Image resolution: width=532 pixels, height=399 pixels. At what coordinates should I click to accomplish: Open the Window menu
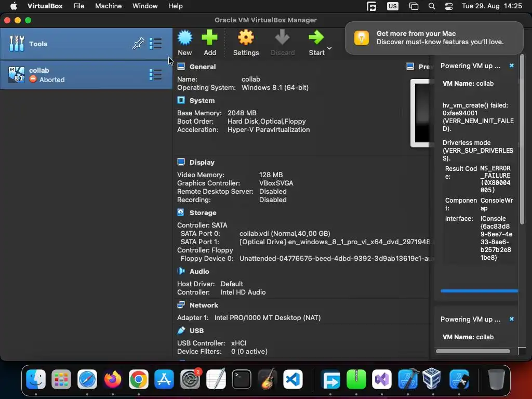pyautogui.click(x=145, y=6)
